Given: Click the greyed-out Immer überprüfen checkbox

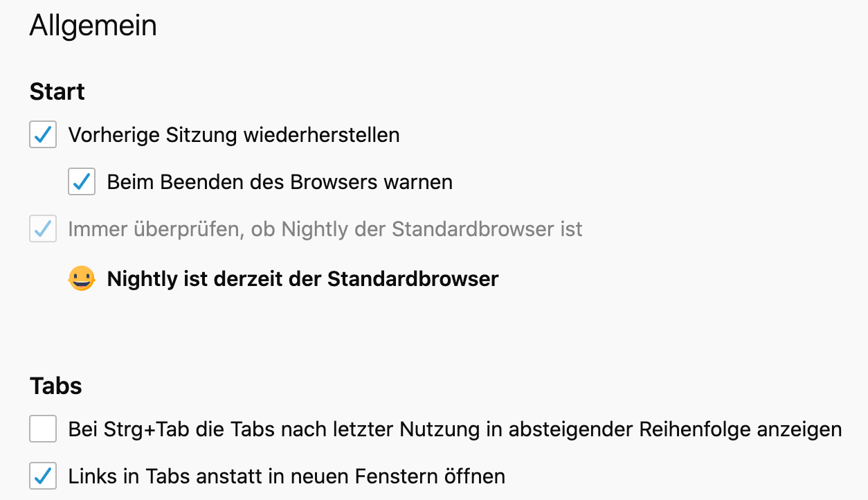Looking at the screenshot, I should click(43, 229).
